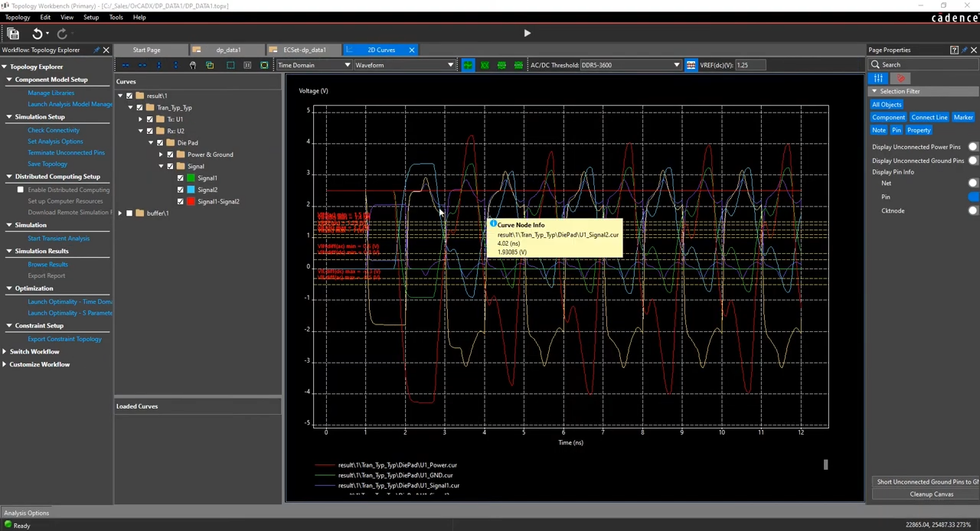Open the Time Domain dropdown

tap(314, 65)
